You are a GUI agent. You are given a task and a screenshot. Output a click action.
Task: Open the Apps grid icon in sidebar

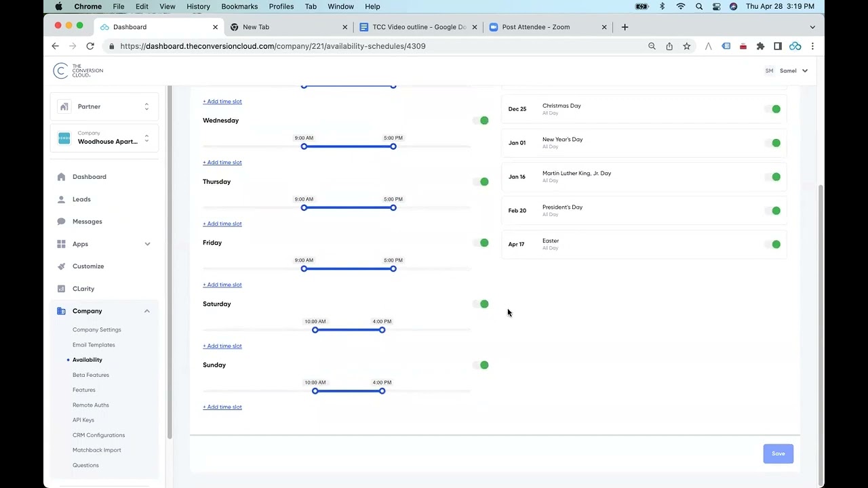pos(62,244)
